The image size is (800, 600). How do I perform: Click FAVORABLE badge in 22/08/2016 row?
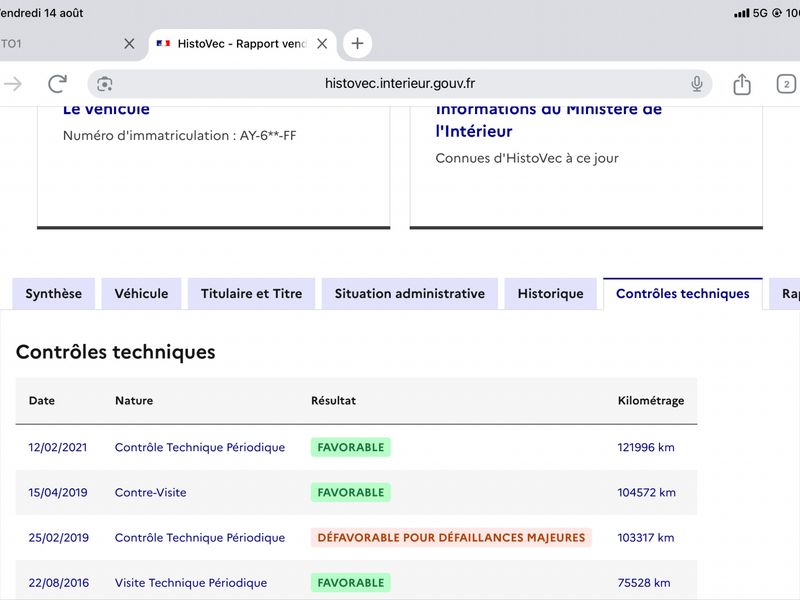(351, 583)
